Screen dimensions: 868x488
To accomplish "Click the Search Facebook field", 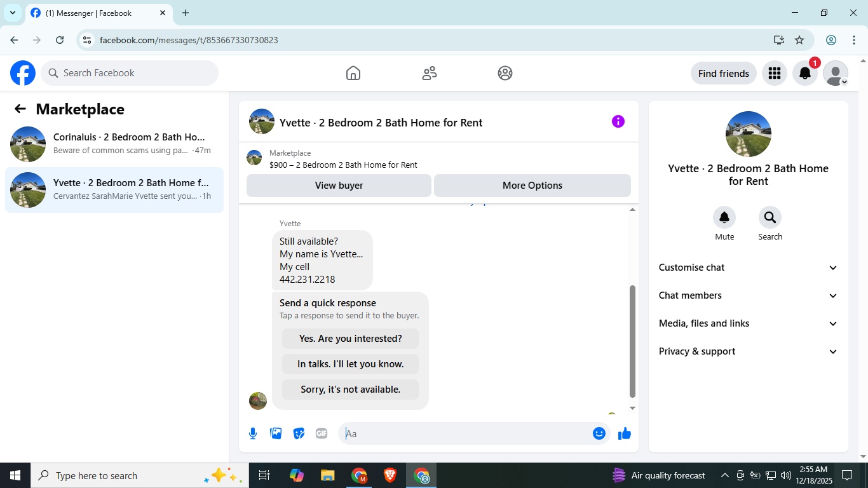I will tap(130, 73).
